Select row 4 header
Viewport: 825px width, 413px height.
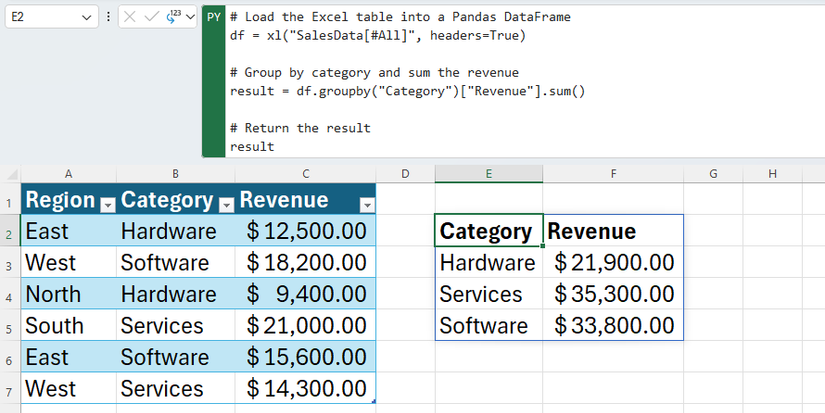[x=10, y=296]
